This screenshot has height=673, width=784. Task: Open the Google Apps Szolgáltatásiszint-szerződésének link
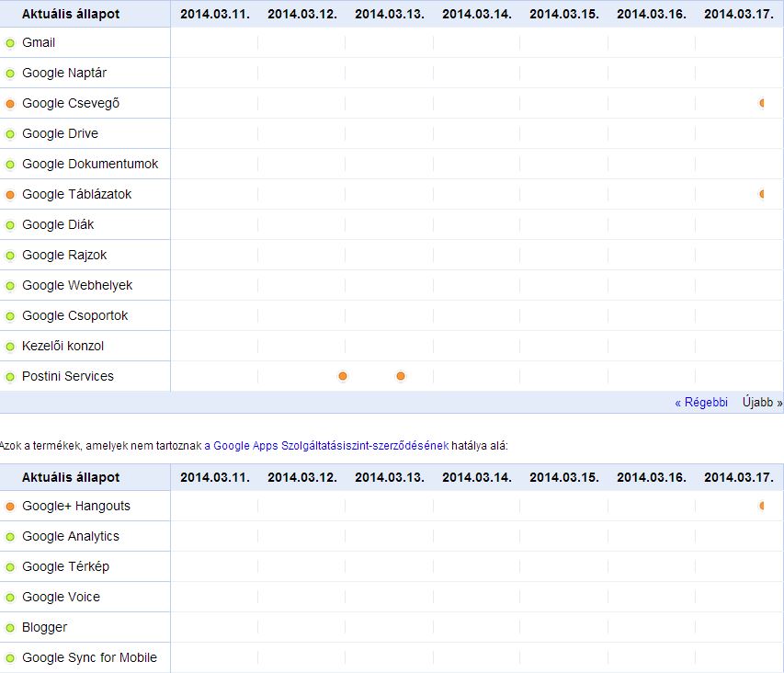point(331,446)
